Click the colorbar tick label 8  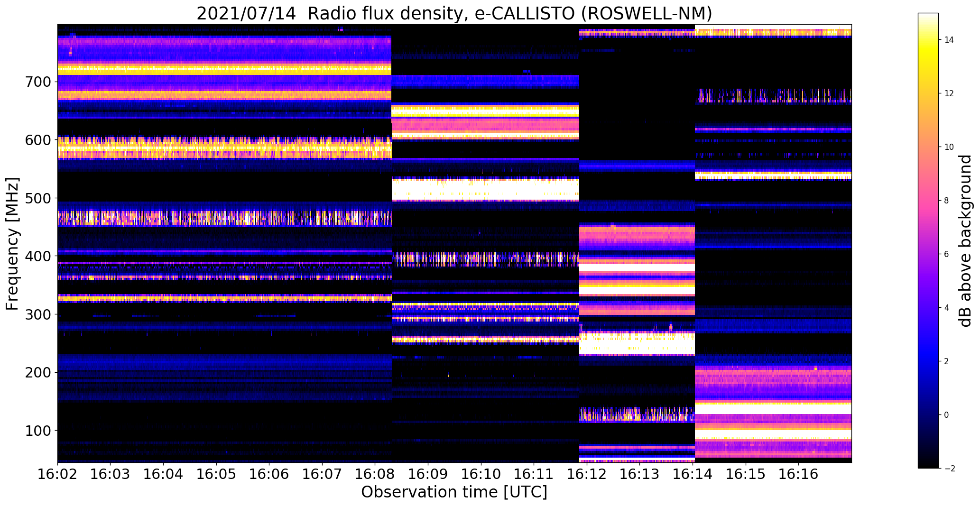[947, 201]
